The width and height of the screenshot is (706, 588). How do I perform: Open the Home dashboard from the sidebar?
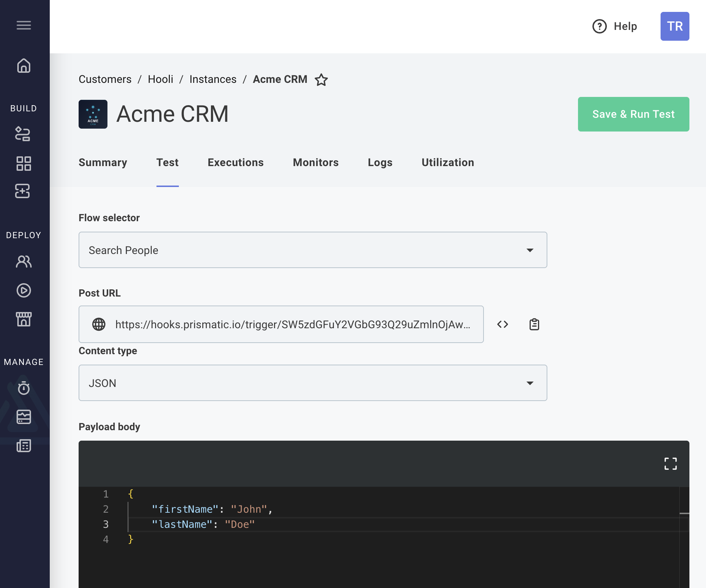[x=24, y=66]
